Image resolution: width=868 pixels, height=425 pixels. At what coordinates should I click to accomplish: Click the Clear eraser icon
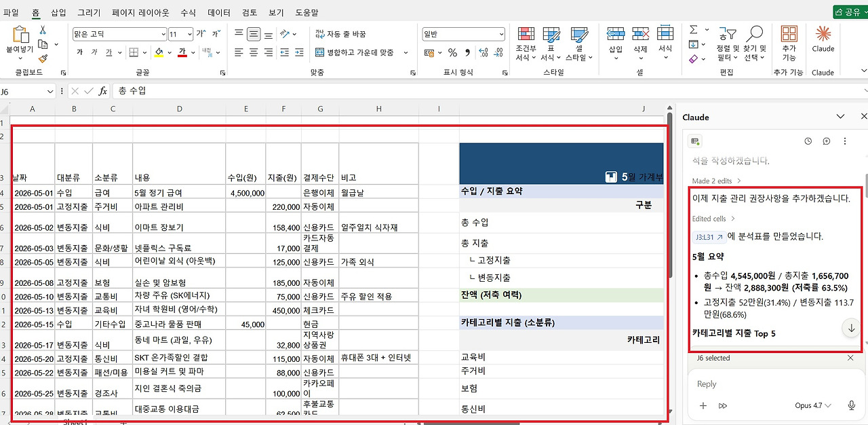(x=694, y=59)
